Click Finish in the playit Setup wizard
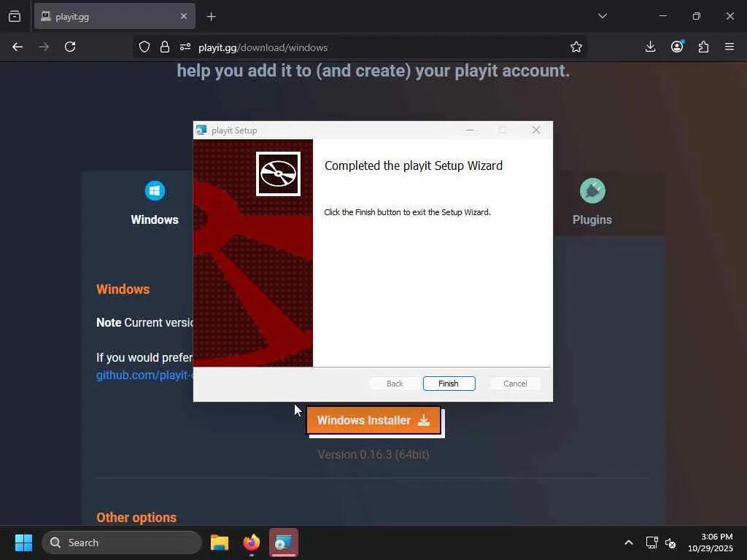 (x=449, y=384)
